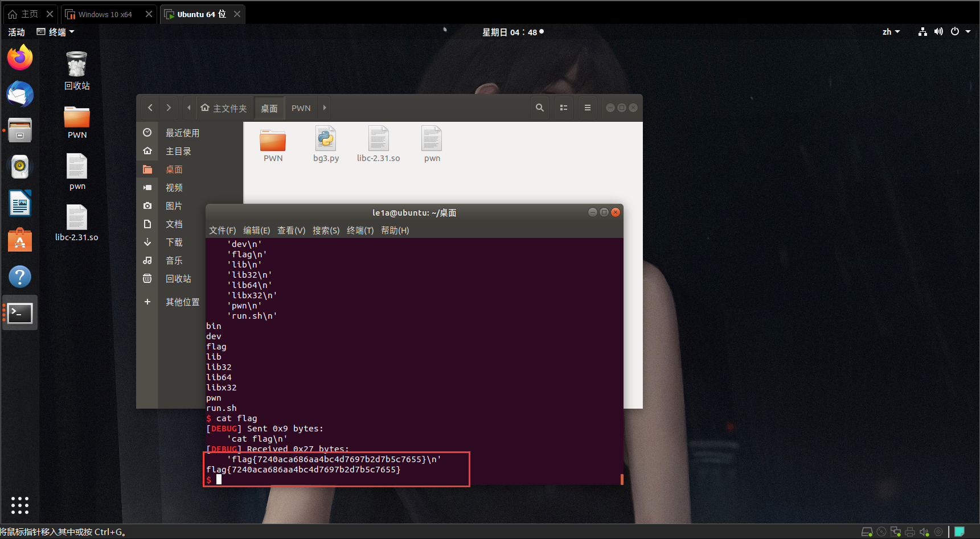
Task: Open VMware sound device status icon
Action: 924,532
